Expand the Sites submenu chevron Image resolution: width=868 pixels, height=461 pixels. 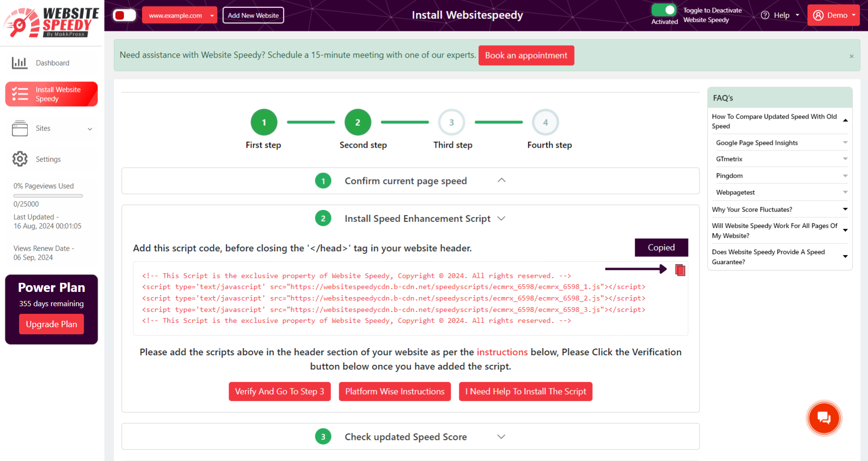coord(90,129)
